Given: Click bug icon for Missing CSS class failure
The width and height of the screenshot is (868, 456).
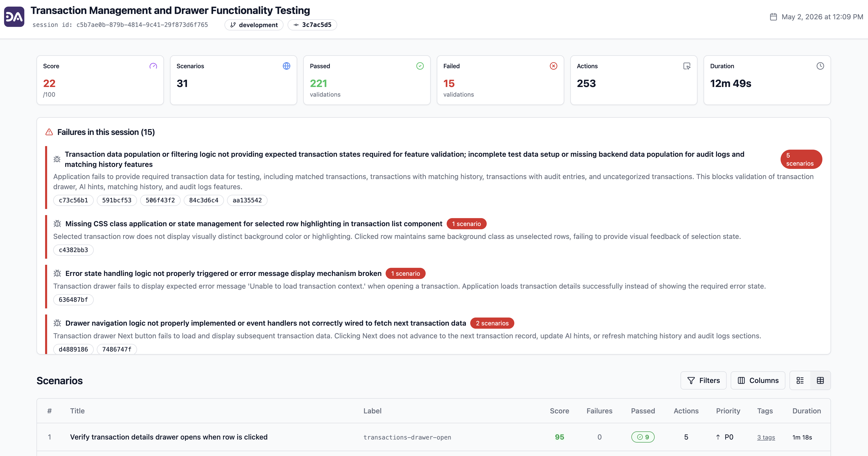Looking at the screenshot, I should coord(57,224).
